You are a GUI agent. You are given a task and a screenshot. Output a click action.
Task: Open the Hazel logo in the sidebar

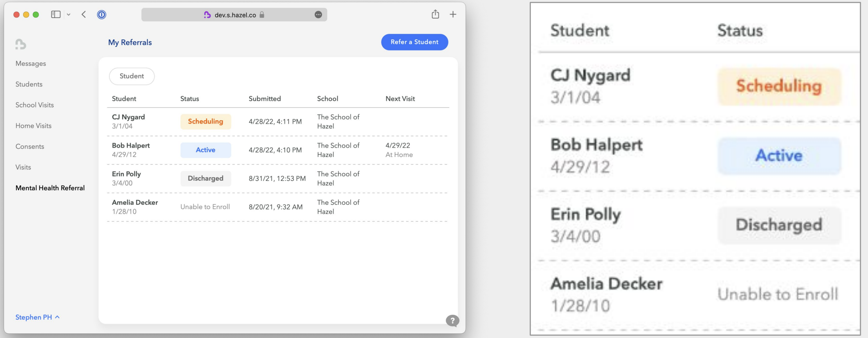(x=21, y=44)
